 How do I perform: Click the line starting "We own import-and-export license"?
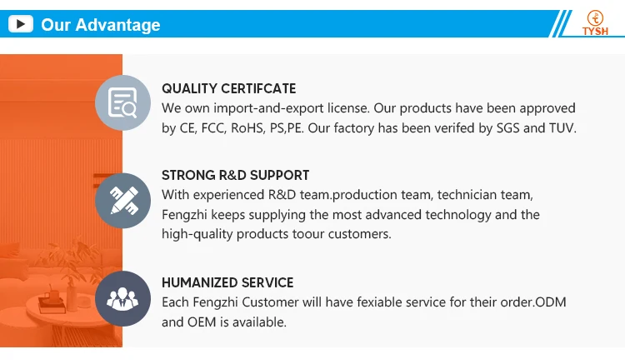[x=368, y=108]
